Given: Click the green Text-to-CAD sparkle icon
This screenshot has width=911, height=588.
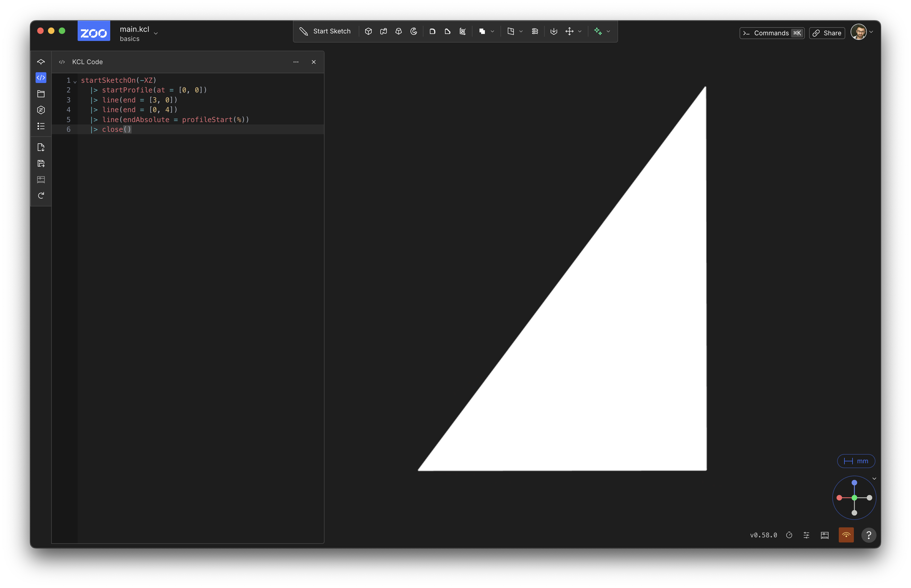Looking at the screenshot, I should tap(598, 31).
